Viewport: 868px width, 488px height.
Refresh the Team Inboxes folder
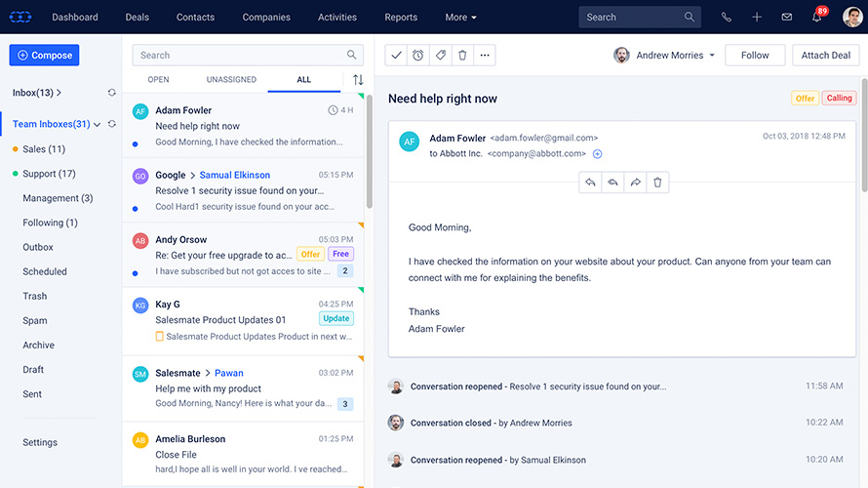[112, 124]
